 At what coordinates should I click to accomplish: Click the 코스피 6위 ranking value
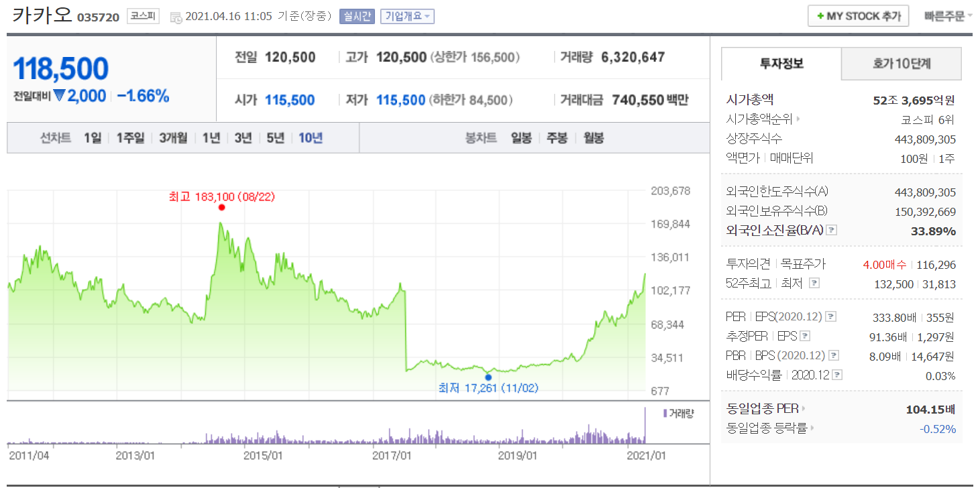pyautogui.click(x=928, y=120)
